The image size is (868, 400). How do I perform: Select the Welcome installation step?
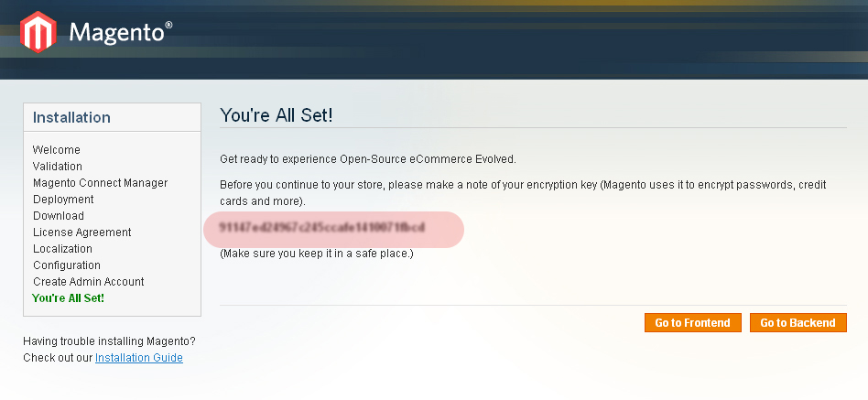(x=57, y=149)
